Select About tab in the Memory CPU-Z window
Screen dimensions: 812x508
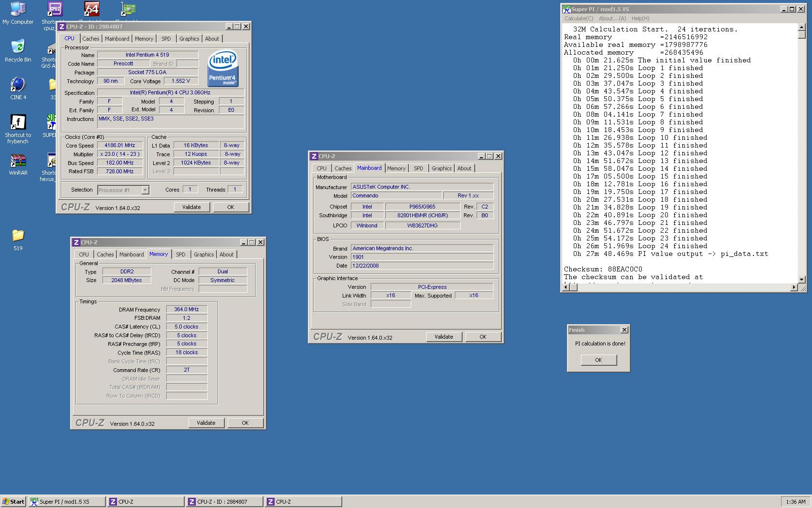tap(226, 254)
